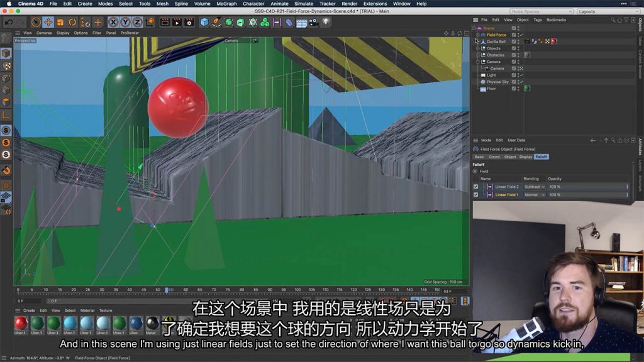Toggle the green enable checkmark for Field Force

[x=521, y=35]
